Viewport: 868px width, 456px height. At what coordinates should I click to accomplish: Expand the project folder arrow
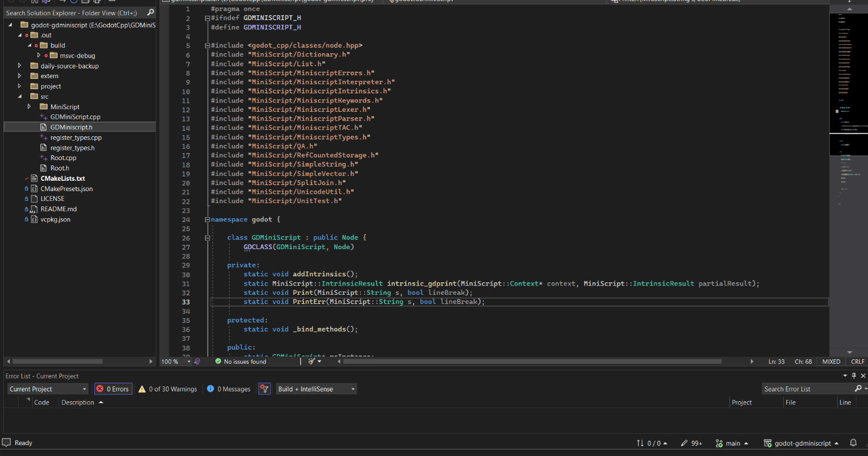point(20,86)
